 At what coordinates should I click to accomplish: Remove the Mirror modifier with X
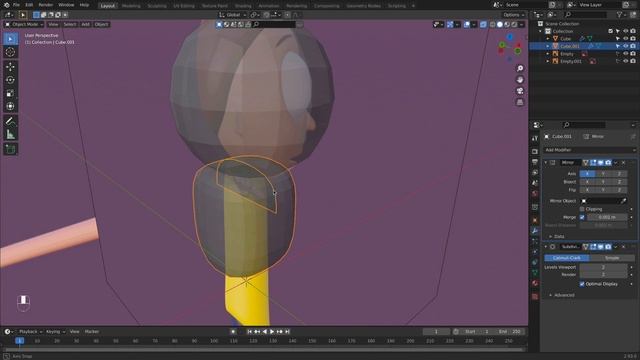pyautogui.click(x=623, y=162)
